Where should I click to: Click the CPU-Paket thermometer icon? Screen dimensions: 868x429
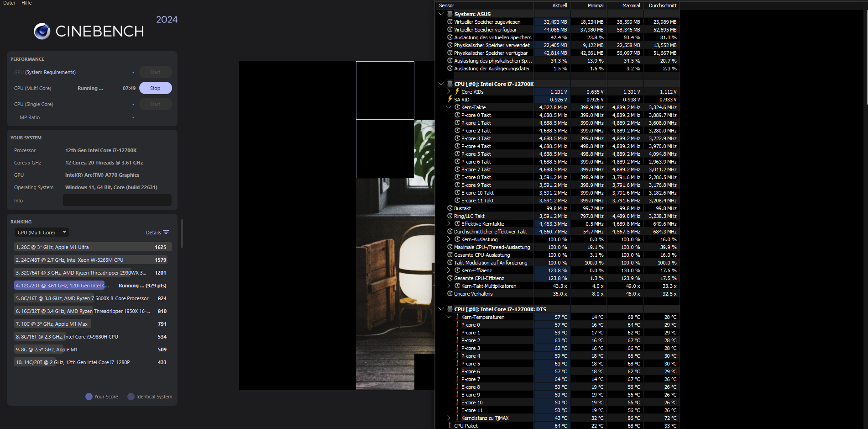450,426
